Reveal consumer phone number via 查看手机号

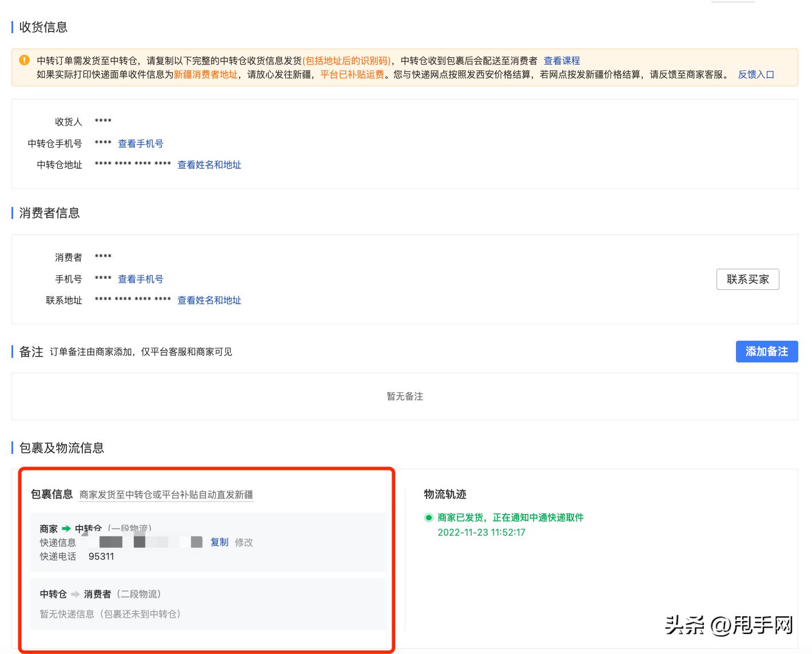(x=140, y=279)
